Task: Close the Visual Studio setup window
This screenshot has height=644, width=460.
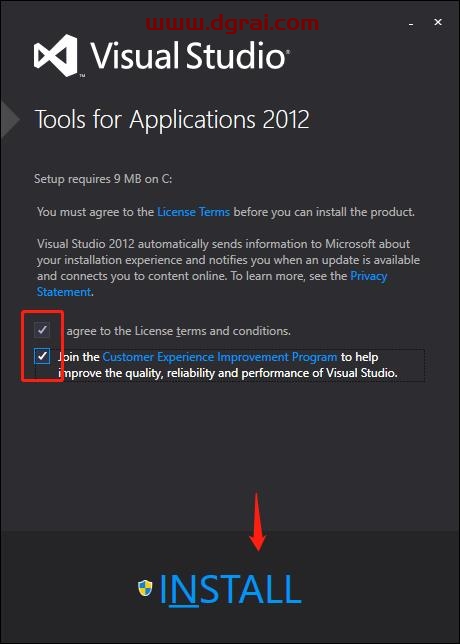Action: point(438,22)
